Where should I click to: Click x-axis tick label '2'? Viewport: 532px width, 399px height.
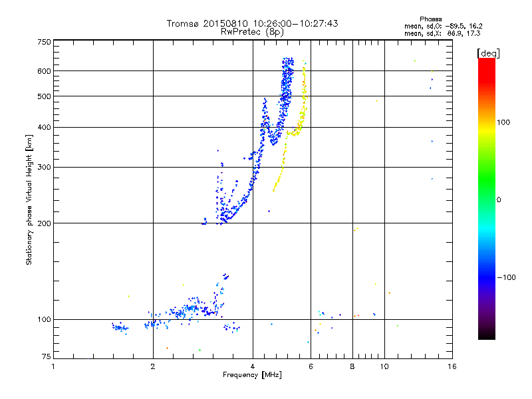click(153, 366)
